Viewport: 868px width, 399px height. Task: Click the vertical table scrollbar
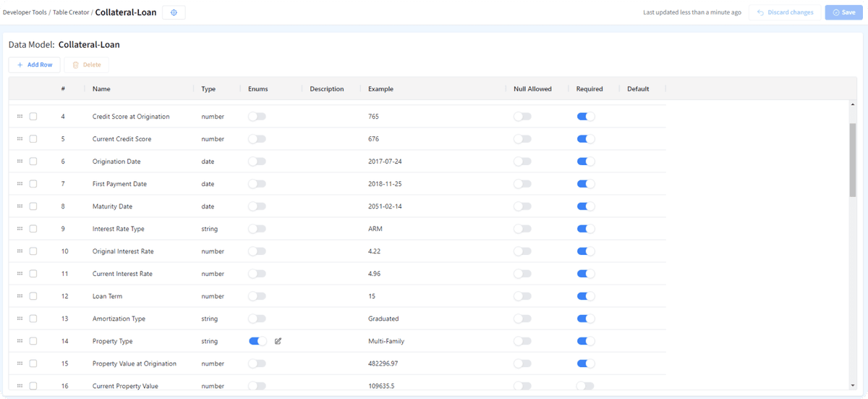853,159
